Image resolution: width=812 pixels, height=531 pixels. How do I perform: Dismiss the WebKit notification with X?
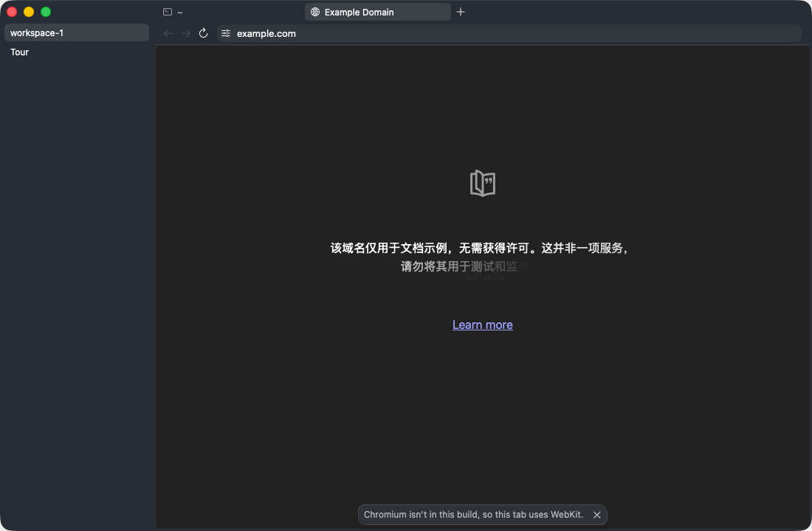597,515
